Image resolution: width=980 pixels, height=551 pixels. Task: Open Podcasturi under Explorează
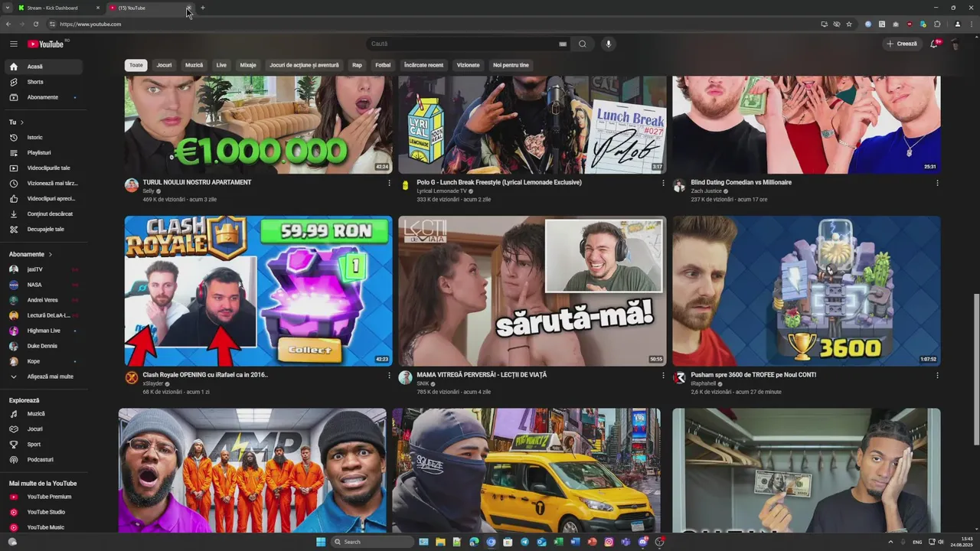click(42, 460)
